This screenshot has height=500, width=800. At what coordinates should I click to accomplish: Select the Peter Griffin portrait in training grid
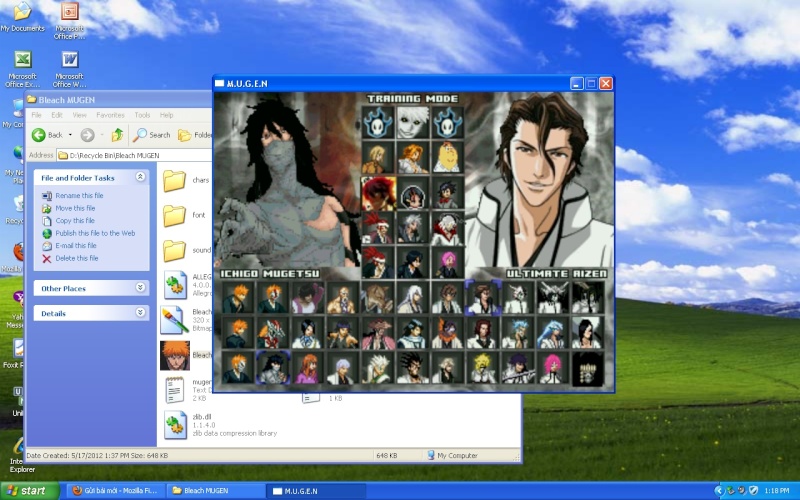[x=447, y=158]
